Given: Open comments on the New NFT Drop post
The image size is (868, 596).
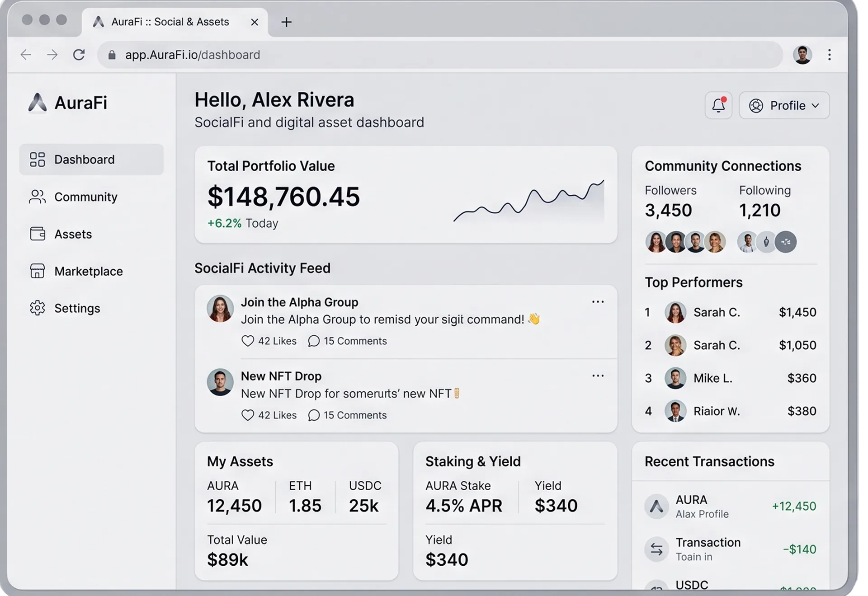Looking at the screenshot, I should click(x=347, y=415).
